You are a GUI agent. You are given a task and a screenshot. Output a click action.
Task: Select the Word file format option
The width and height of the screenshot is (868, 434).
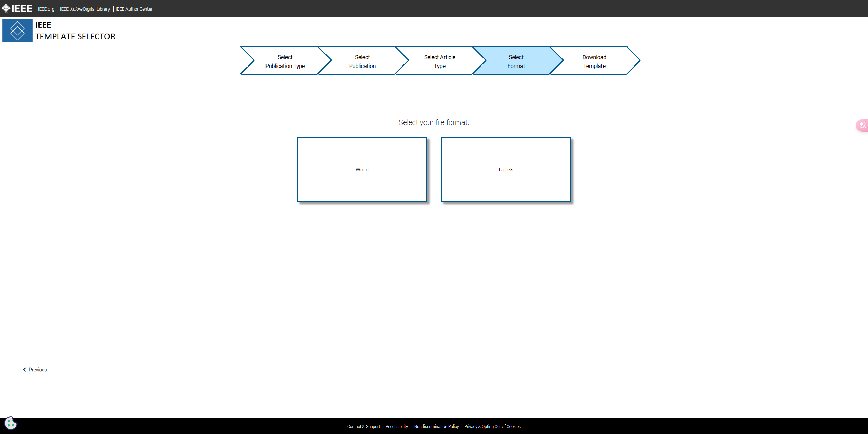pos(361,169)
